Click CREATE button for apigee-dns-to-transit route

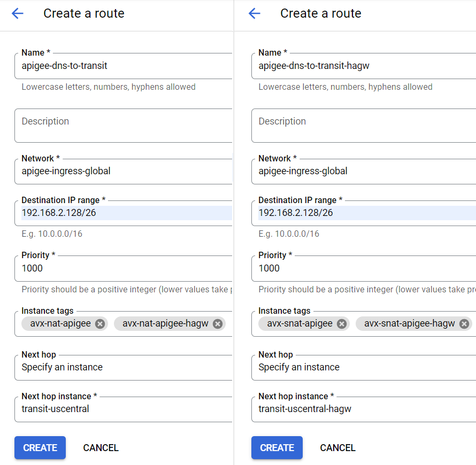pos(40,448)
